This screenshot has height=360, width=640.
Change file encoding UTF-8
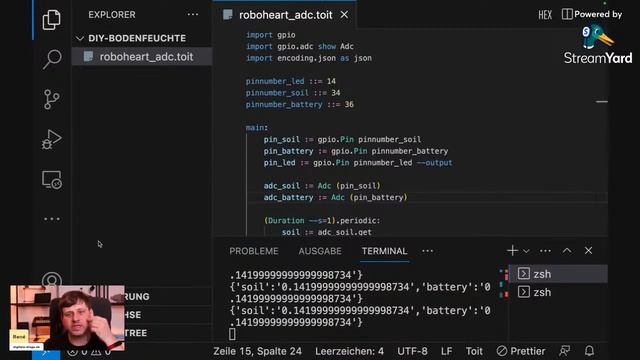(x=412, y=351)
